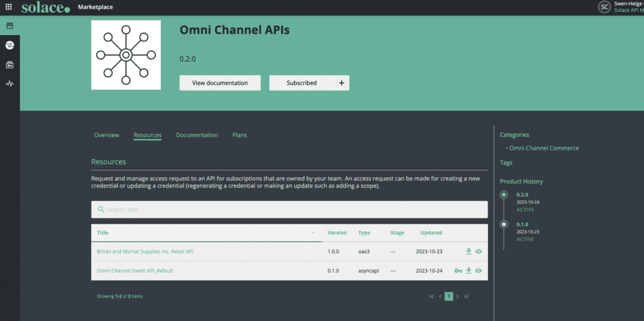
Task: Switch to the Resources tab
Action: 147,135
